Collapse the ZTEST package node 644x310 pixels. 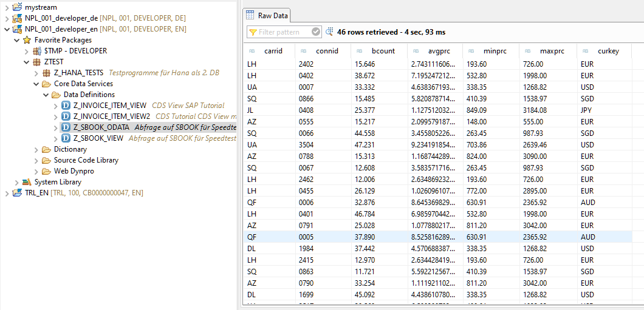coord(26,62)
